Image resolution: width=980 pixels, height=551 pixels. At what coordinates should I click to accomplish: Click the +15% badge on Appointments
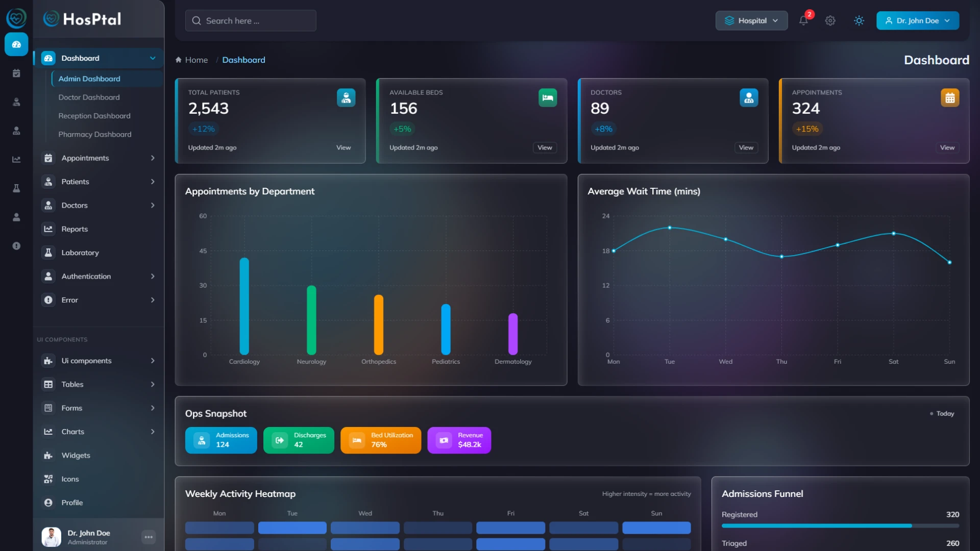click(x=807, y=129)
